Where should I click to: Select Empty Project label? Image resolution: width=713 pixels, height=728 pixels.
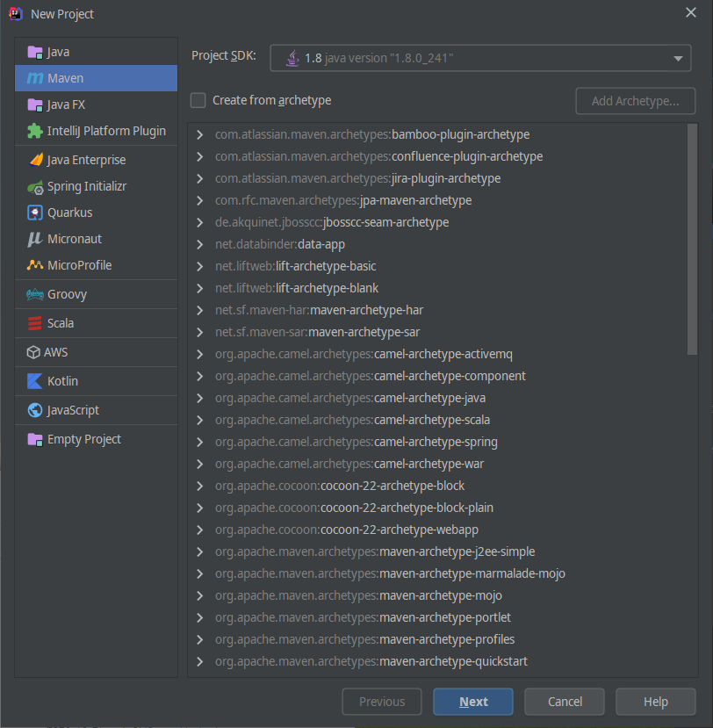[x=84, y=439]
